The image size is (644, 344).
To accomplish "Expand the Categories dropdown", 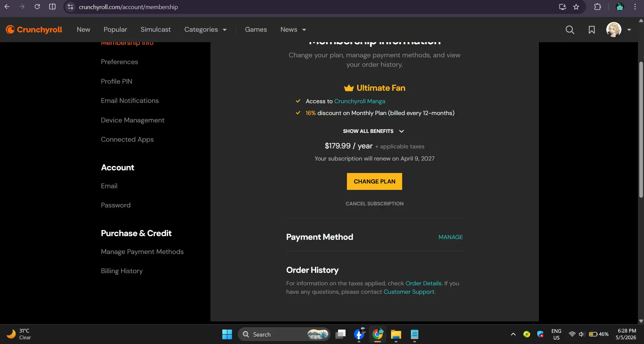I will [x=205, y=30].
